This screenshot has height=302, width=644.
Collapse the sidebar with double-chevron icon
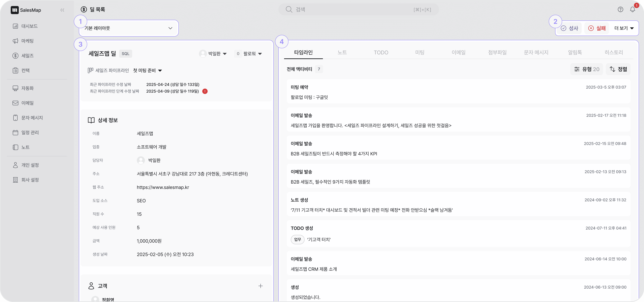[x=62, y=10]
